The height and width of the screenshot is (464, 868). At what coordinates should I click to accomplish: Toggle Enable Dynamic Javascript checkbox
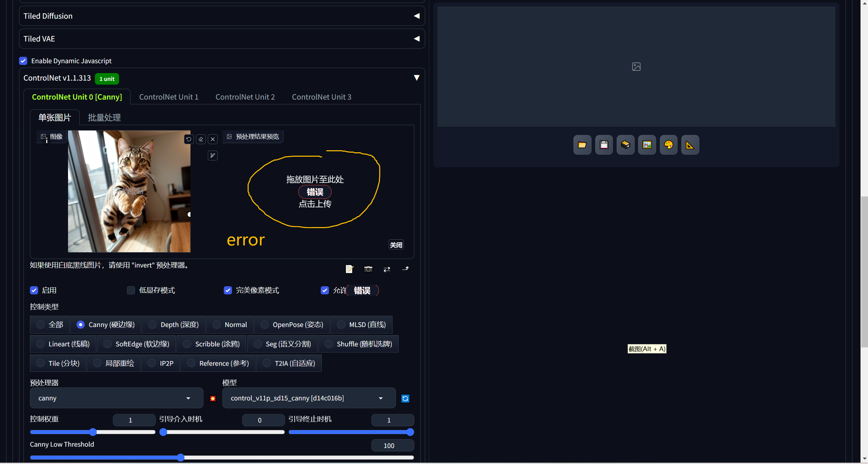tap(23, 61)
